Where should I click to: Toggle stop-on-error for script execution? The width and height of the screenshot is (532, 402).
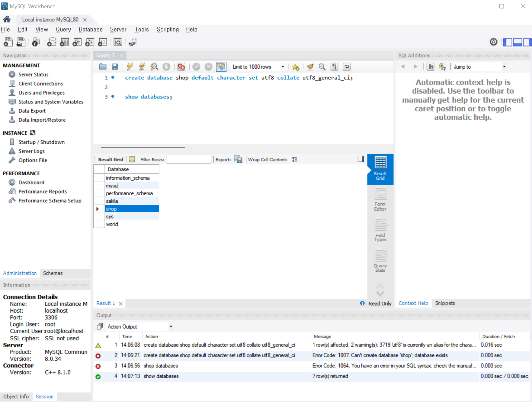(x=181, y=67)
